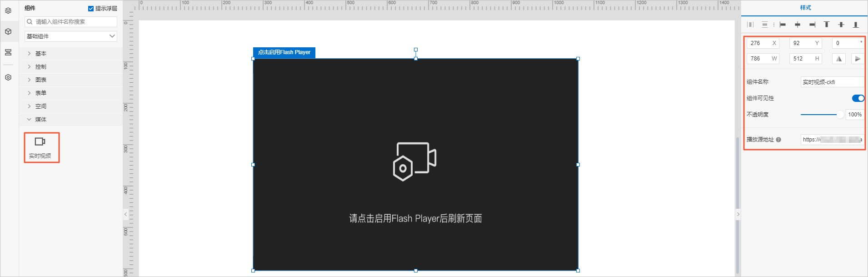Align component to right edge

click(x=812, y=25)
